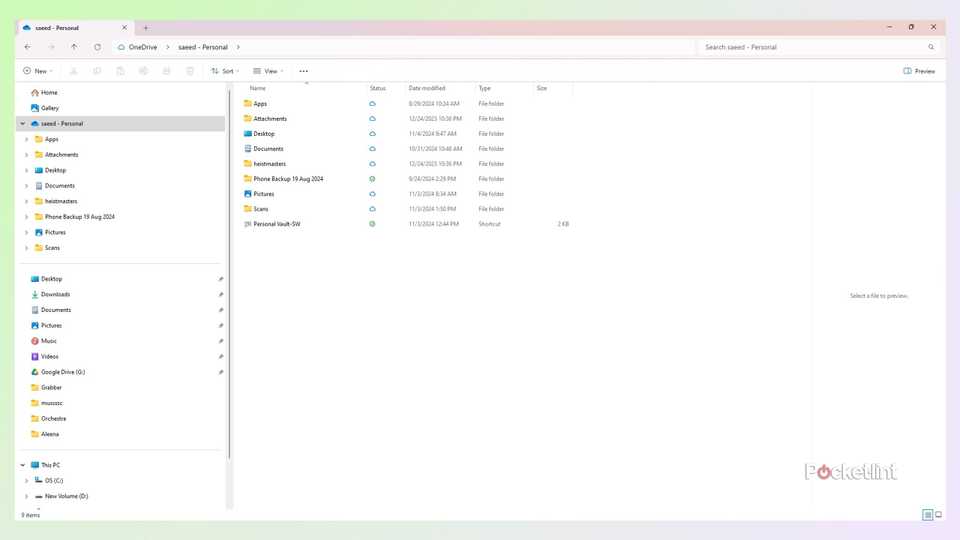Switch to details view layout icon
The image size is (960, 540).
pos(928,515)
